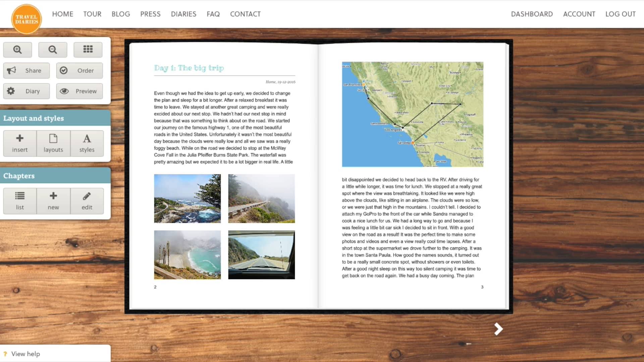Open the FAQ page

tap(213, 14)
